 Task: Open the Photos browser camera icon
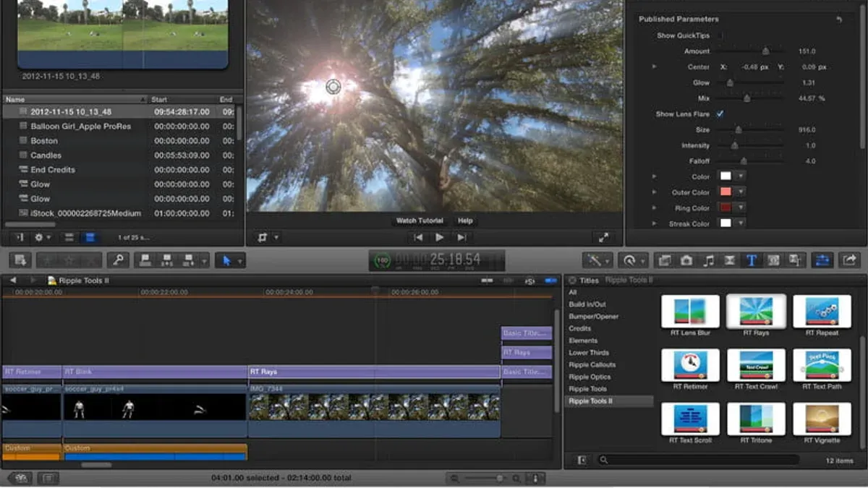coord(686,260)
